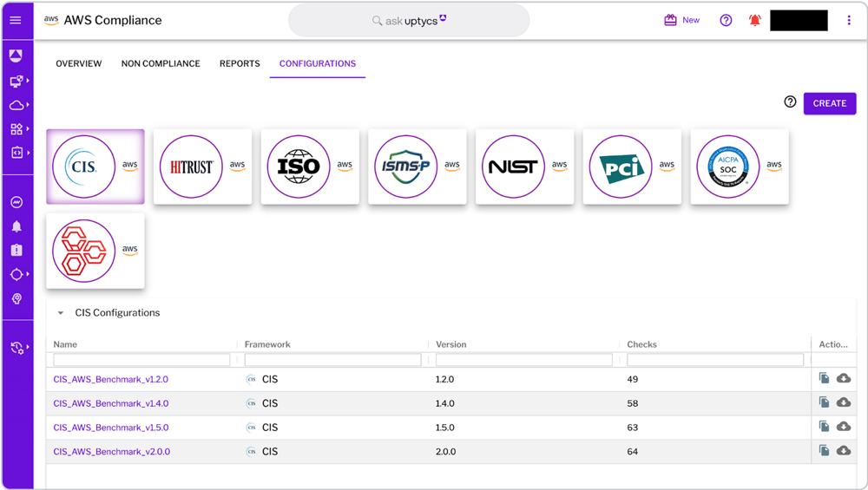Viewport: 868px width, 490px height.
Task: Copy configuration CIS_AWS_Benchmark_v1.4.0
Action: tap(825, 402)
